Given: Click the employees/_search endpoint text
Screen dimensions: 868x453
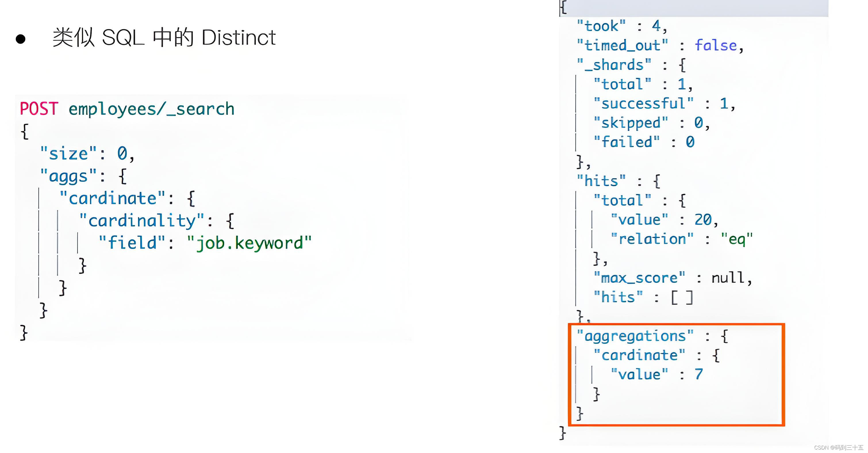Looking at the screenshot, I should click(x=151, y=109).
